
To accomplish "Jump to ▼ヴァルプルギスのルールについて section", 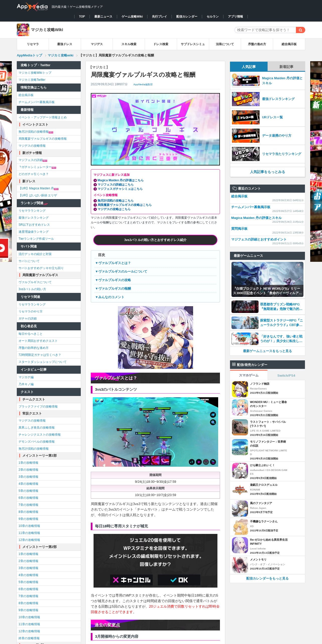I will click(121, 272).
